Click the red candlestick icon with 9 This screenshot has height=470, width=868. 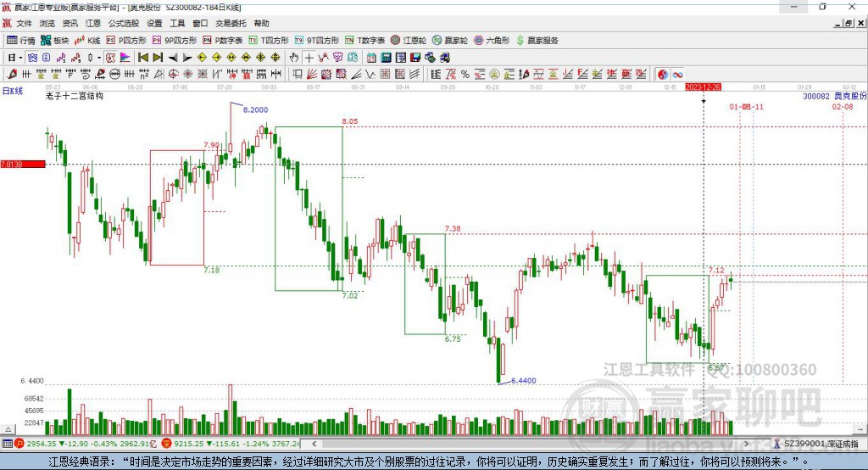click(x=75, y=58)
